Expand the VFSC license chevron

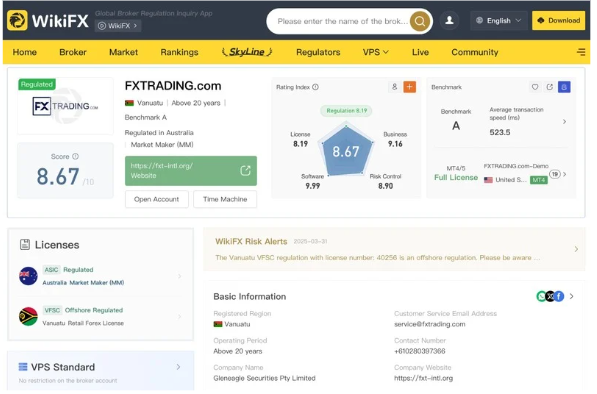179,316
